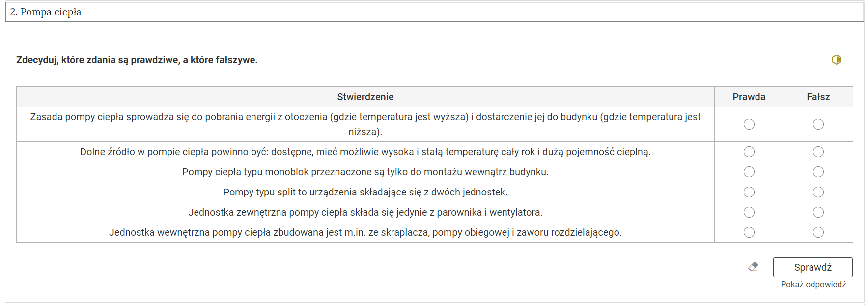Click the Prawda column header
This screenshot has height=305, width=868.
[749, 97]
